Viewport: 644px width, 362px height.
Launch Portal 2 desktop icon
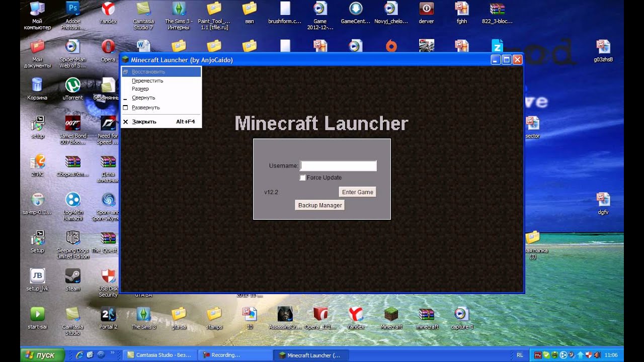click(x=108, y=318)
